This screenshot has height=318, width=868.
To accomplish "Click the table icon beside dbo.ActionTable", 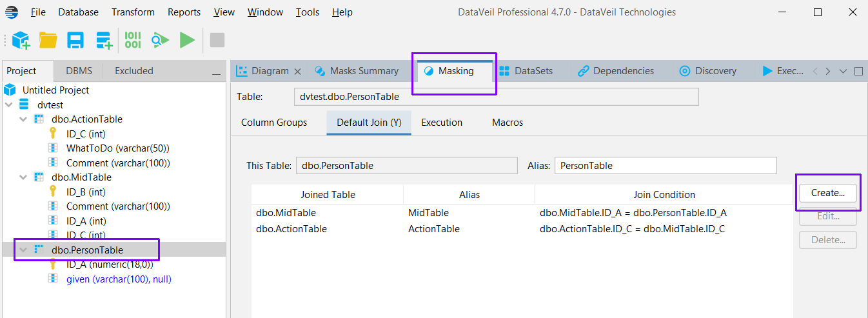I will pos(39,119).
